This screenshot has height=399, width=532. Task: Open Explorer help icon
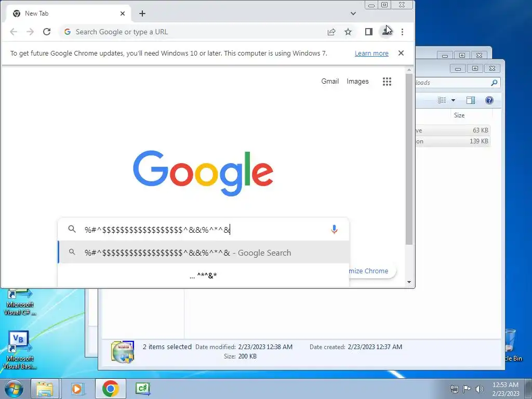pyautogui.click(x=489, y=100)
